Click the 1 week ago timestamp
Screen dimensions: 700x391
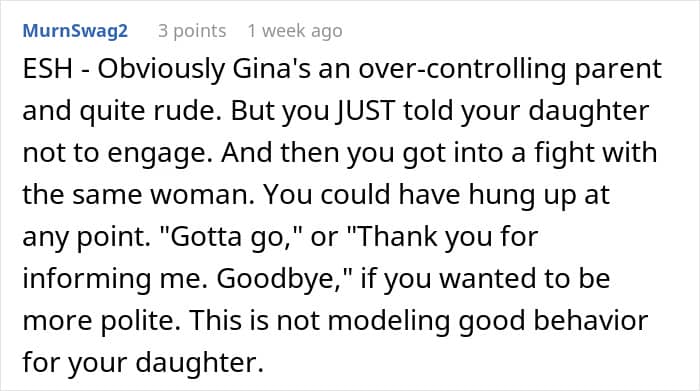click(295, 31)
